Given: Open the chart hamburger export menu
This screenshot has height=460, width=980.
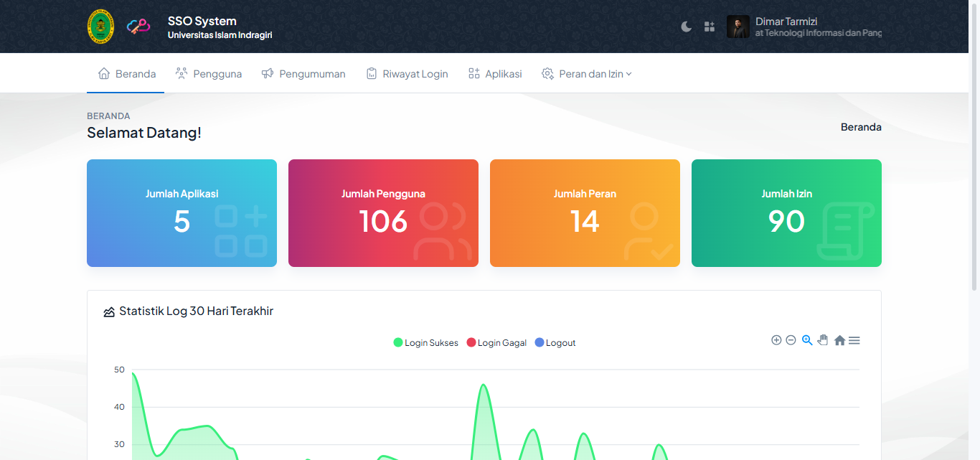Looking at the screenshot, I should coord(854,340).
